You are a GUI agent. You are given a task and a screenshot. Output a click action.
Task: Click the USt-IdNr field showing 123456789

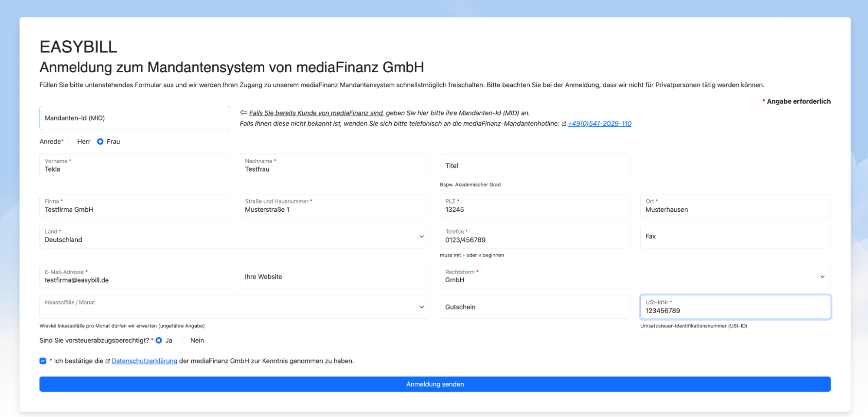coord(736,307)
